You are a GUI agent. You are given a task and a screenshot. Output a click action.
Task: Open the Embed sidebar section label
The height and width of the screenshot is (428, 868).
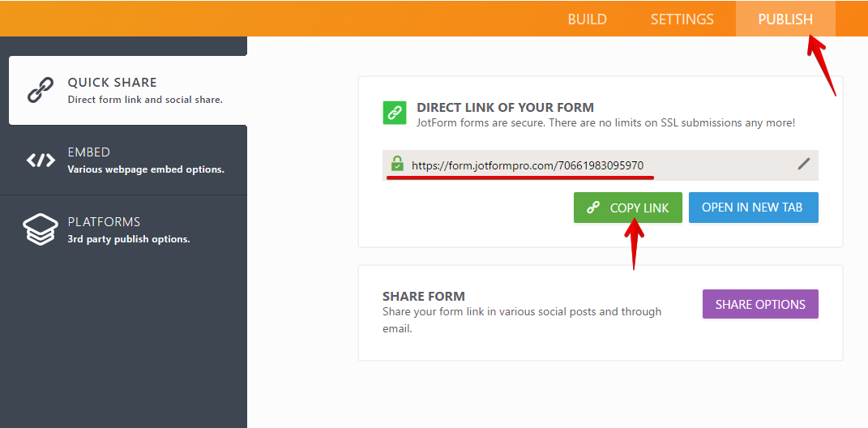click(x=88, y=152)
